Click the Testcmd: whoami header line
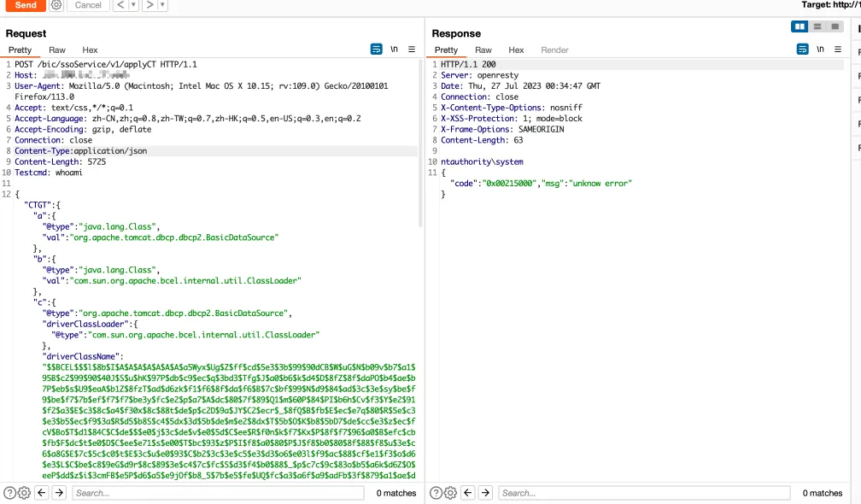861x504 pixels. tap(49, 173)
